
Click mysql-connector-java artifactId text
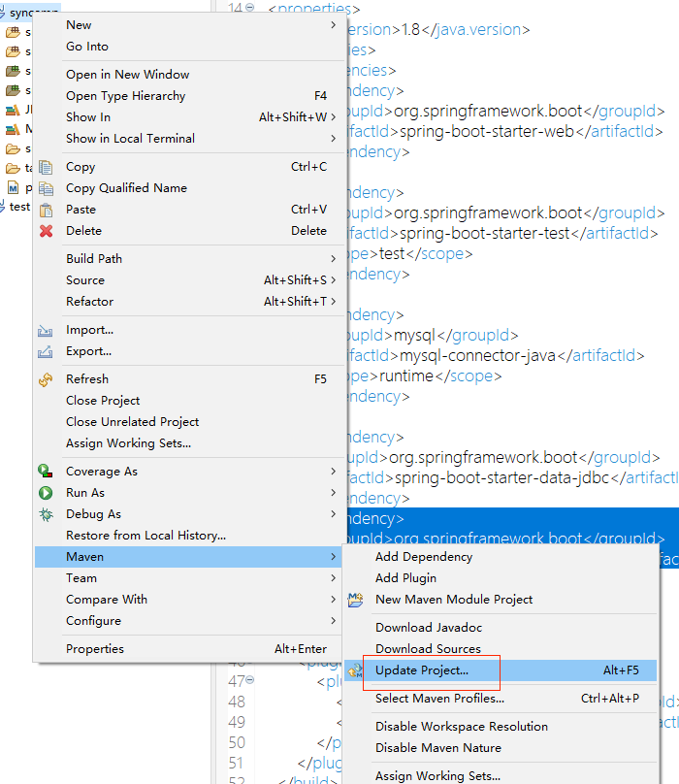pos(477,356)
